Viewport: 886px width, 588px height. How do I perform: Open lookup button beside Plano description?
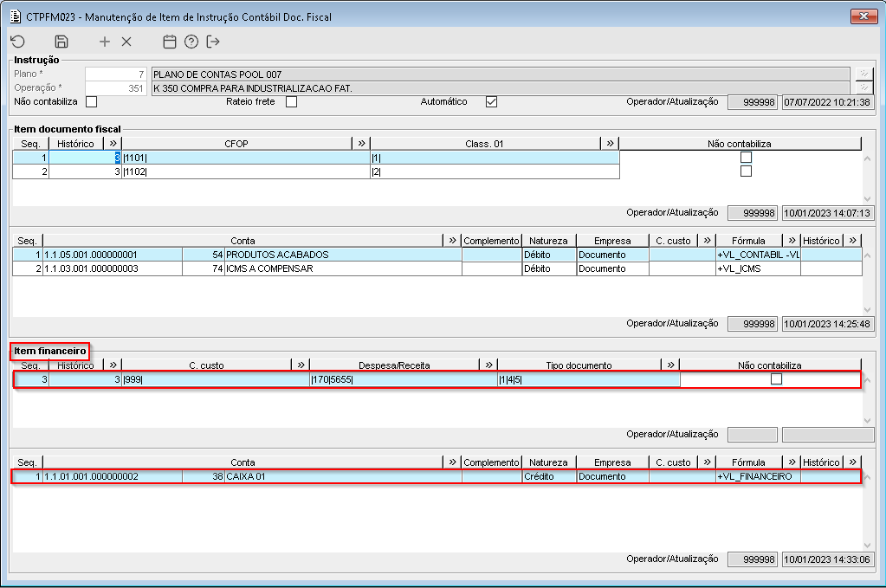(x=864, y=74)
